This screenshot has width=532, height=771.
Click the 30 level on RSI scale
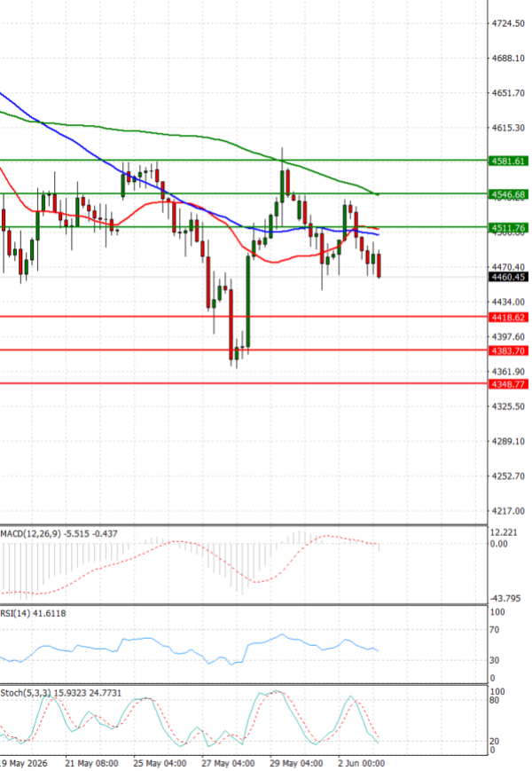pyautogui.click(x=495, y=660)
